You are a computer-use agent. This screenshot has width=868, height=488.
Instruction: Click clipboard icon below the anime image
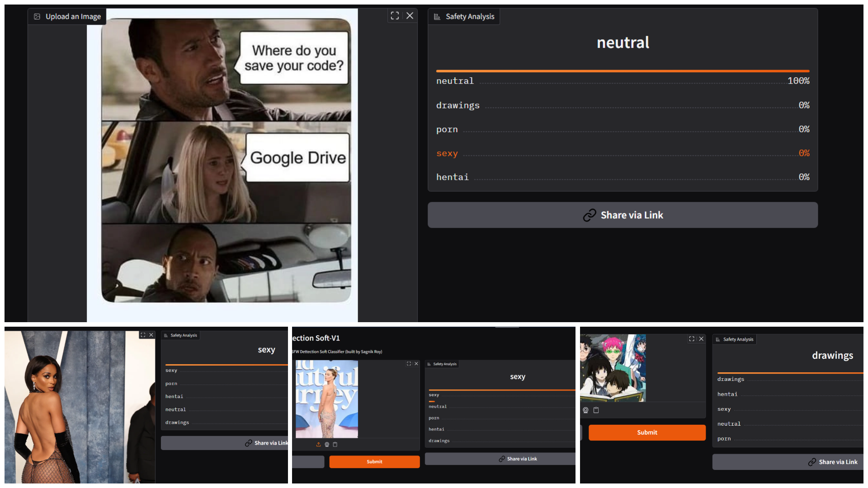point(596,410)
